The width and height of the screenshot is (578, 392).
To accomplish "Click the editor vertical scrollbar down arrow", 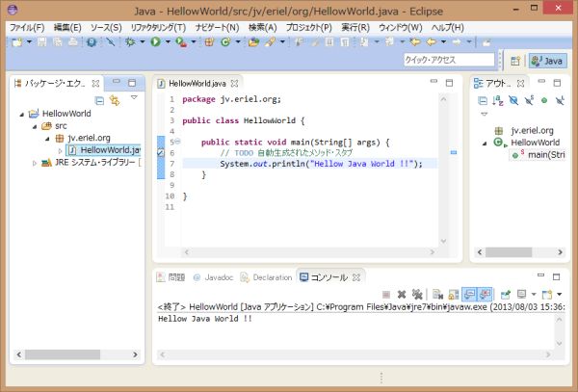I will pyautogui.click(x=443, y=242).
